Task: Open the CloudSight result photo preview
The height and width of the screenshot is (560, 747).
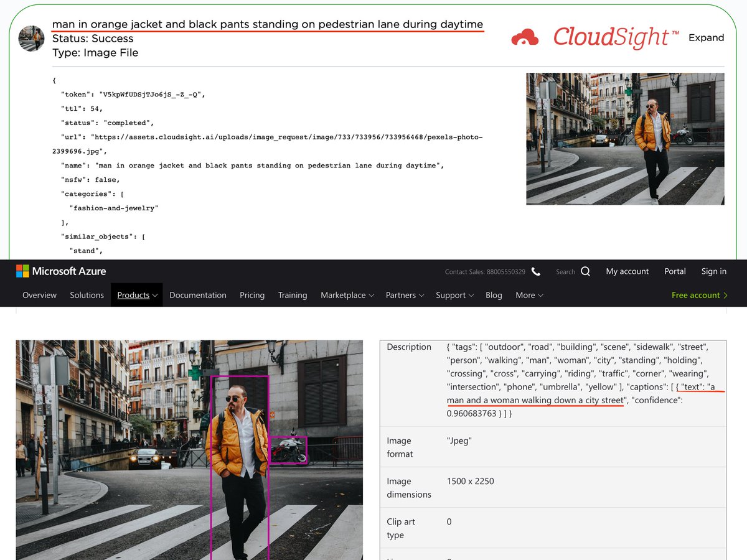Action: [625, 139]
